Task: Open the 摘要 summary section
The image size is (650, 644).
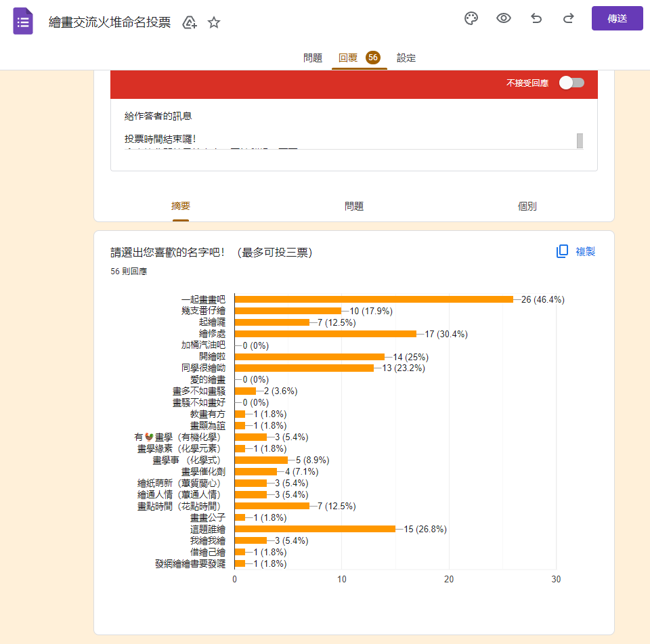Action: (179, 206)
